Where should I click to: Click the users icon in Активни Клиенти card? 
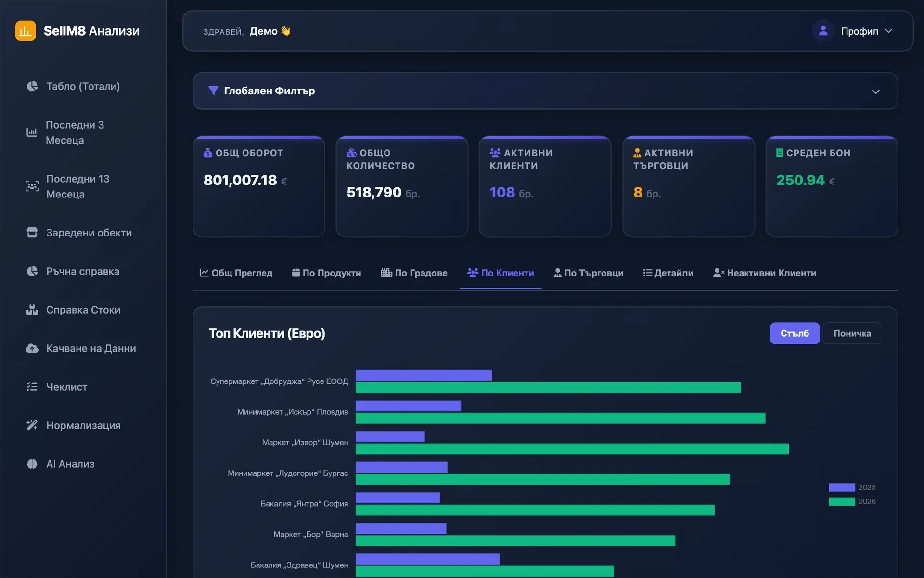tap(495, 153)
